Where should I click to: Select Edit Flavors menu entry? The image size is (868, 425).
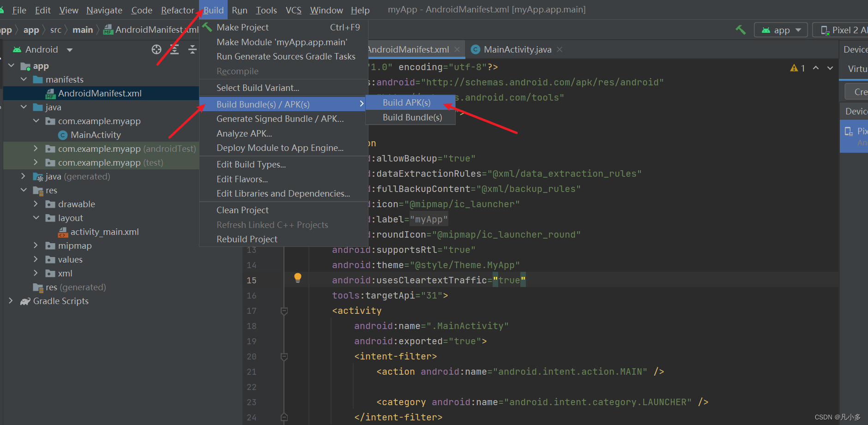tap(283, 179)
